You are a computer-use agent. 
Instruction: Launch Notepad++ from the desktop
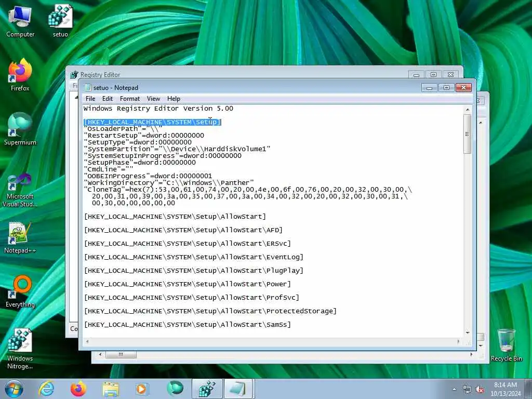pos(20,237)
